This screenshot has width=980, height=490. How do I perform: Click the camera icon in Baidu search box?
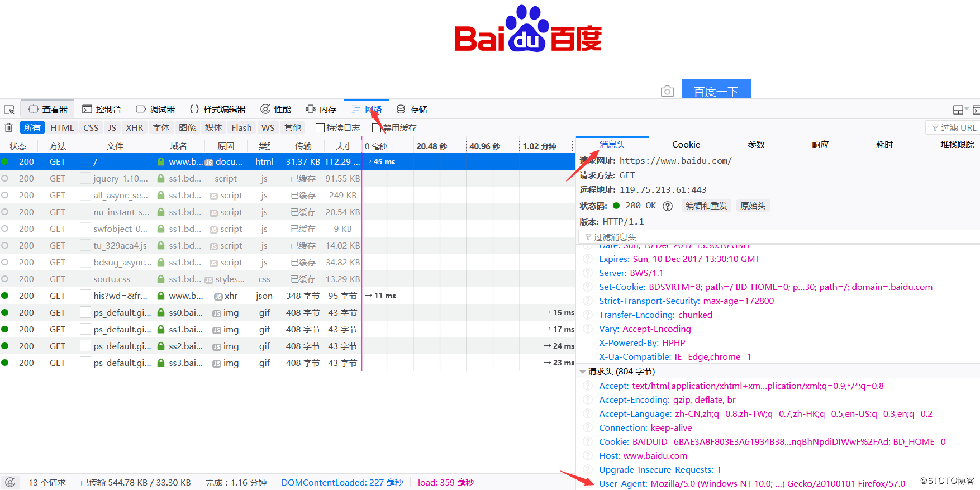click(667, 91)
